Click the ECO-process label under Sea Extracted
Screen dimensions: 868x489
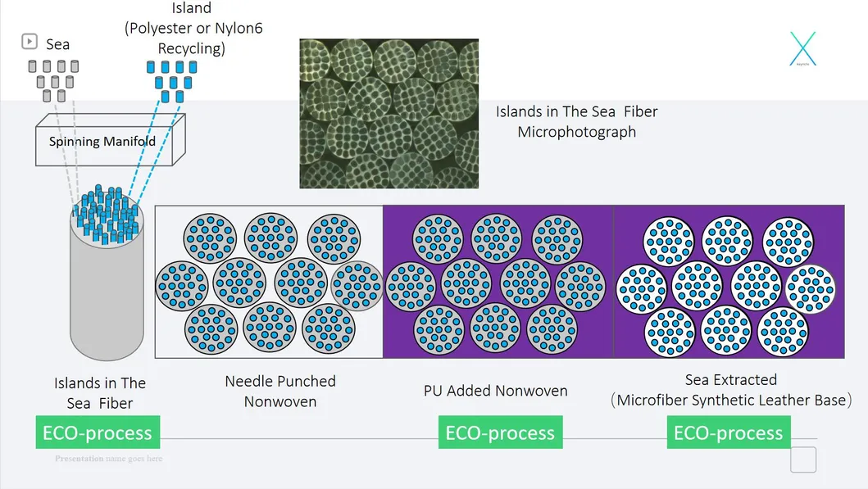click(729, 432)
